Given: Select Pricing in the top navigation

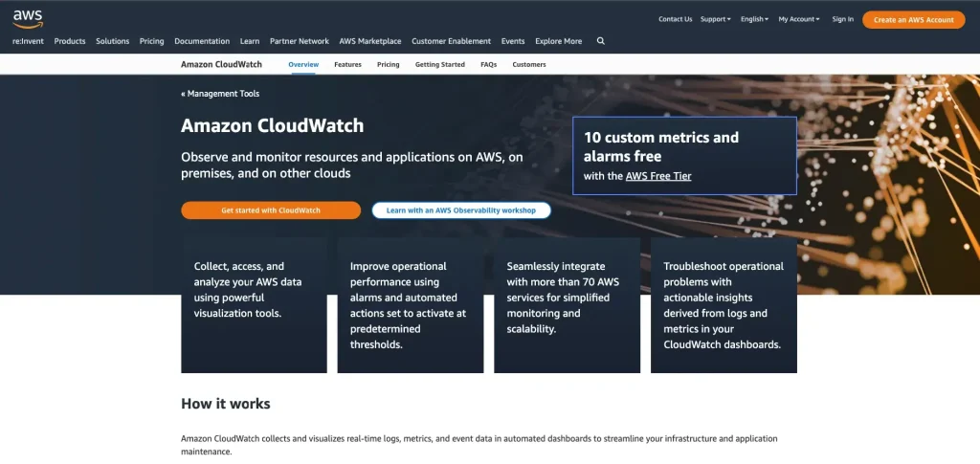Looking at the screenshot, I should [152, 41].
